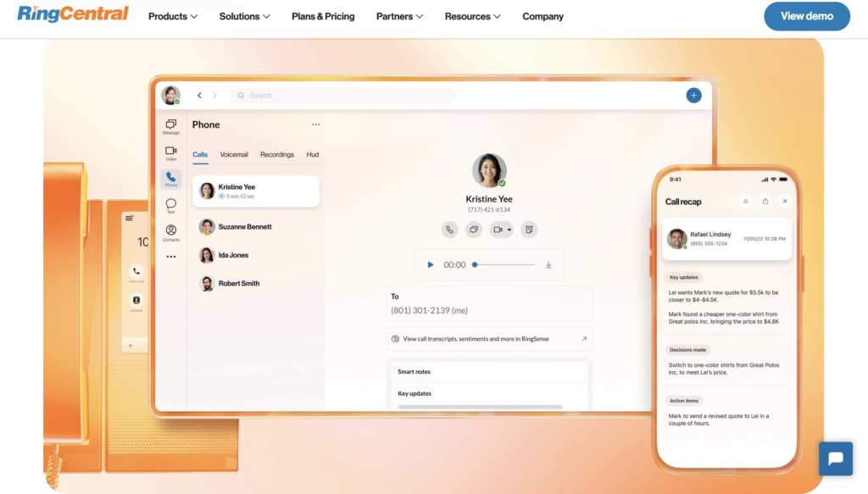Click the desk phone contacts icon

click(x=136, y=301)
